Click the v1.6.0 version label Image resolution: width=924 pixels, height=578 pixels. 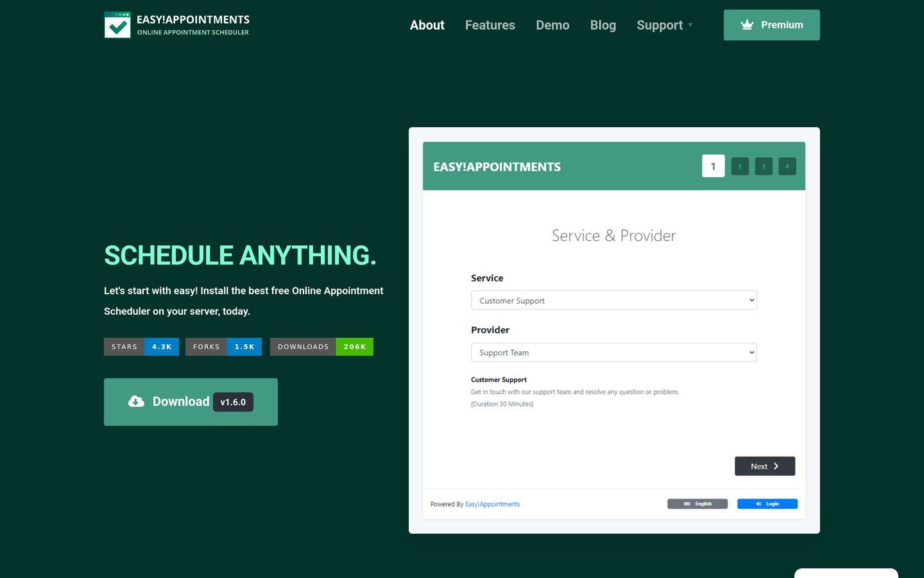[233, 402]
